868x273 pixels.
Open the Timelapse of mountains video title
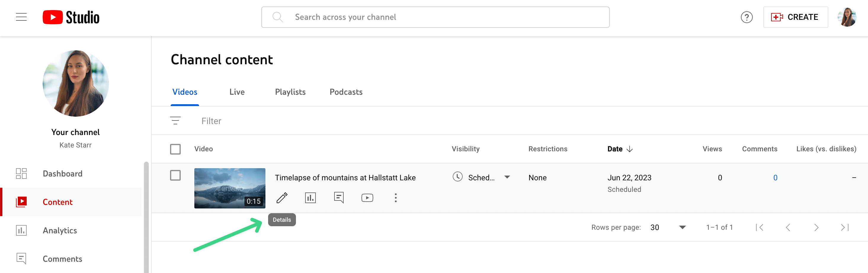[x=345, y=178]
